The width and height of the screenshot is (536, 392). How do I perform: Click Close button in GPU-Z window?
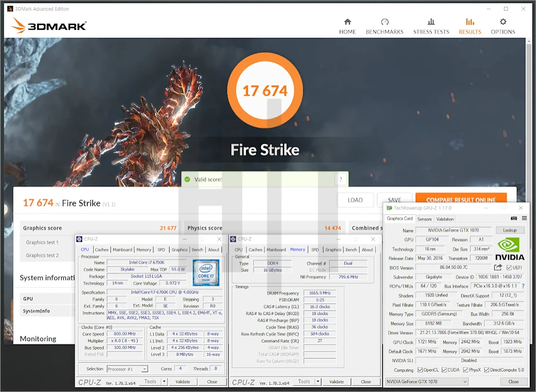513,382
